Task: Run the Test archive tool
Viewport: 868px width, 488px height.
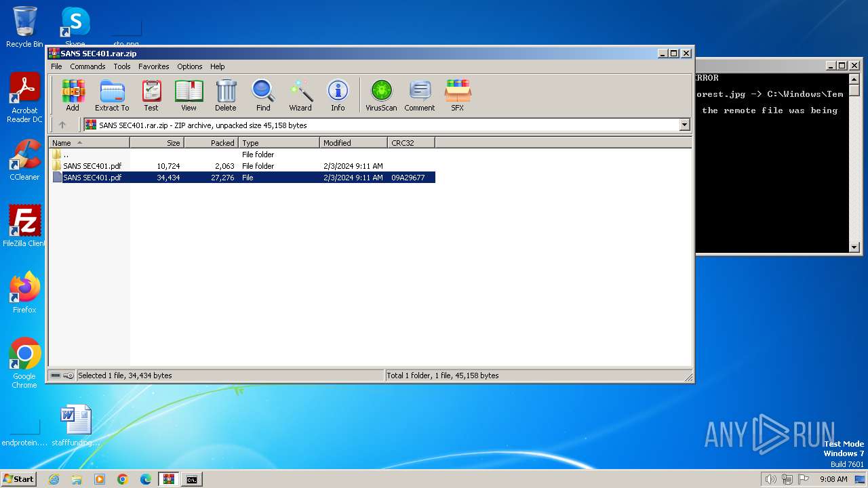Action: click(x=151, y=95)
